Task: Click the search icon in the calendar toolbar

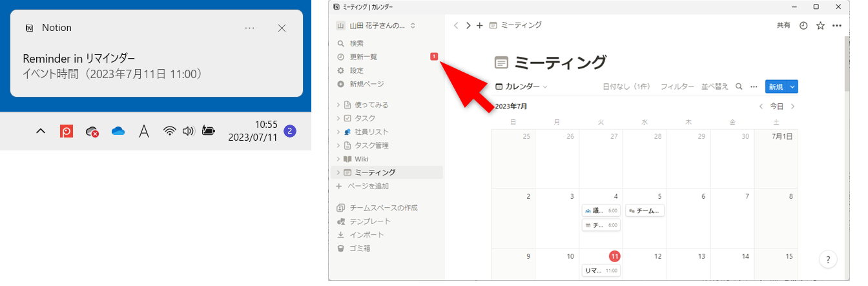Action: (739, 87)
